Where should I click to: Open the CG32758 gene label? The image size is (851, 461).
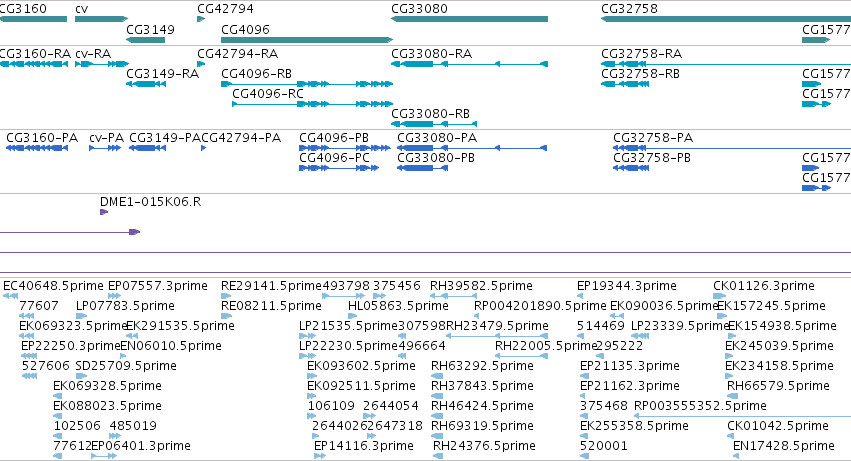tap(629, 9)
